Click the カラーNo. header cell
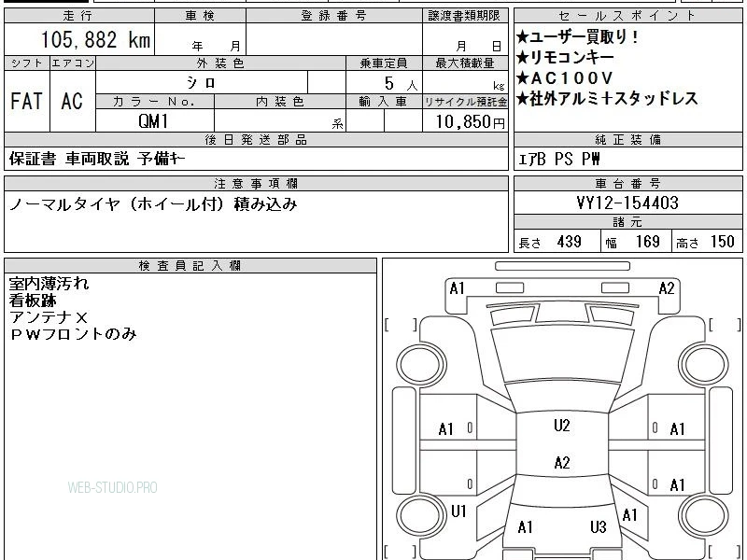747x560 pixels. point(155,102)
